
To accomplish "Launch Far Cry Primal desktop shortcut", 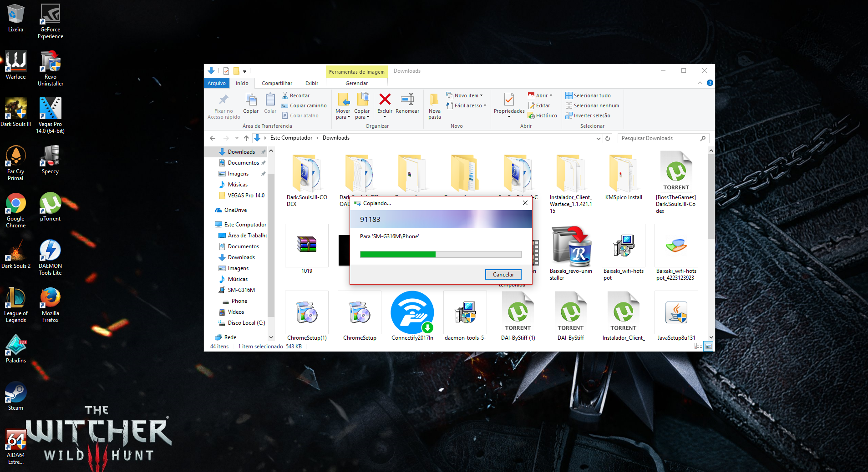I will click(15, 163).
